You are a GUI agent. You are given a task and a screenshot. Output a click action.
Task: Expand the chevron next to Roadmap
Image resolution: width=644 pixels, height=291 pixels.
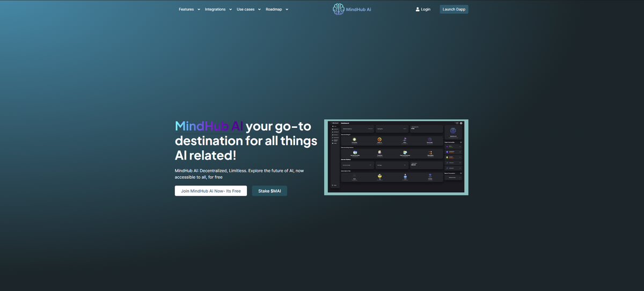coord(287,10)
